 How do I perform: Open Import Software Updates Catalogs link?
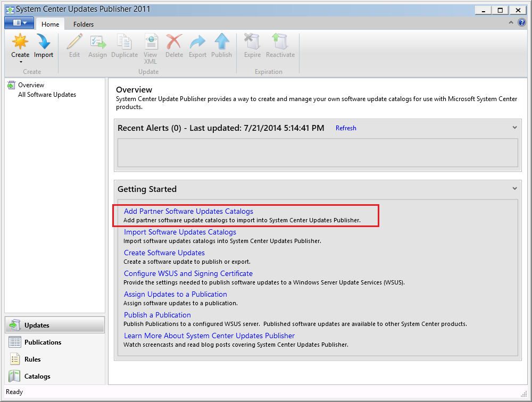pyautogui.click(x=180, y=232)
